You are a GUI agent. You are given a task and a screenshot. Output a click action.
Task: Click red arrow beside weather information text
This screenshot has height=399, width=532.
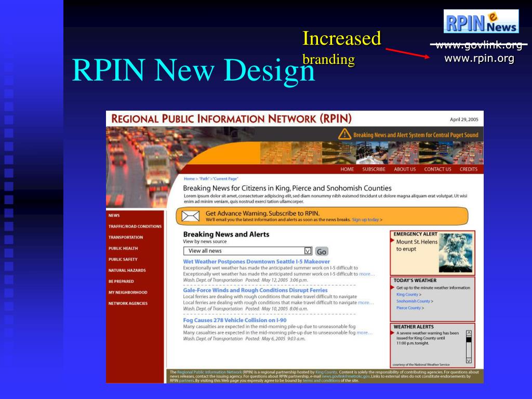[x=393, y=288]
